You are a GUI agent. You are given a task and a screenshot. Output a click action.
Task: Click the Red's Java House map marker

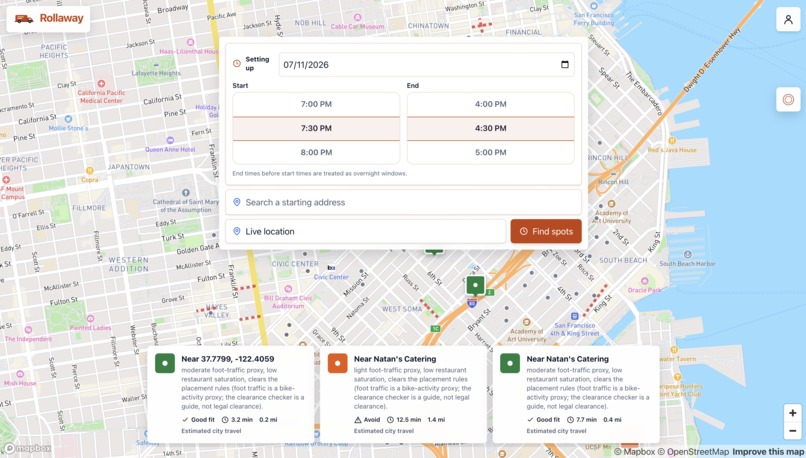pos(672,140)
